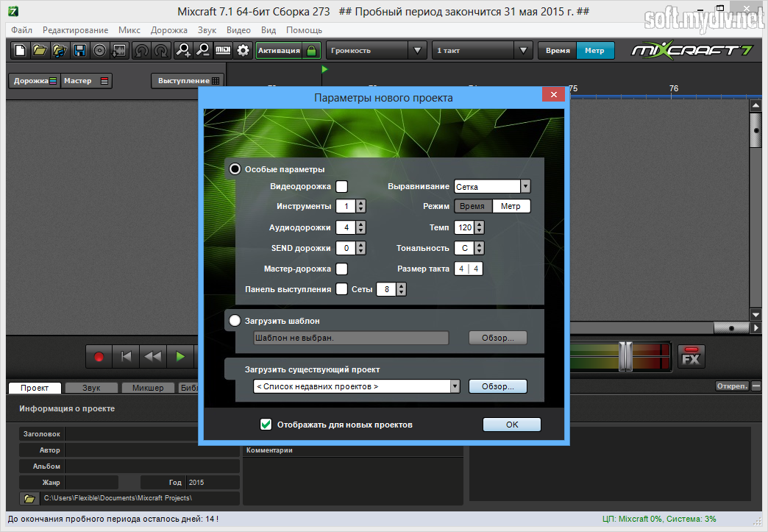768x532 pixels.
Task: Add a sound file with the music-note folder icon
Action: point(60,51)
